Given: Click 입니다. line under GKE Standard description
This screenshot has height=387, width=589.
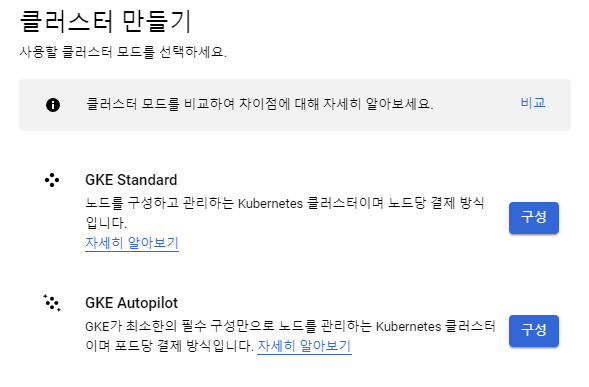Looking at the screenshot, I should click(106, 223).
